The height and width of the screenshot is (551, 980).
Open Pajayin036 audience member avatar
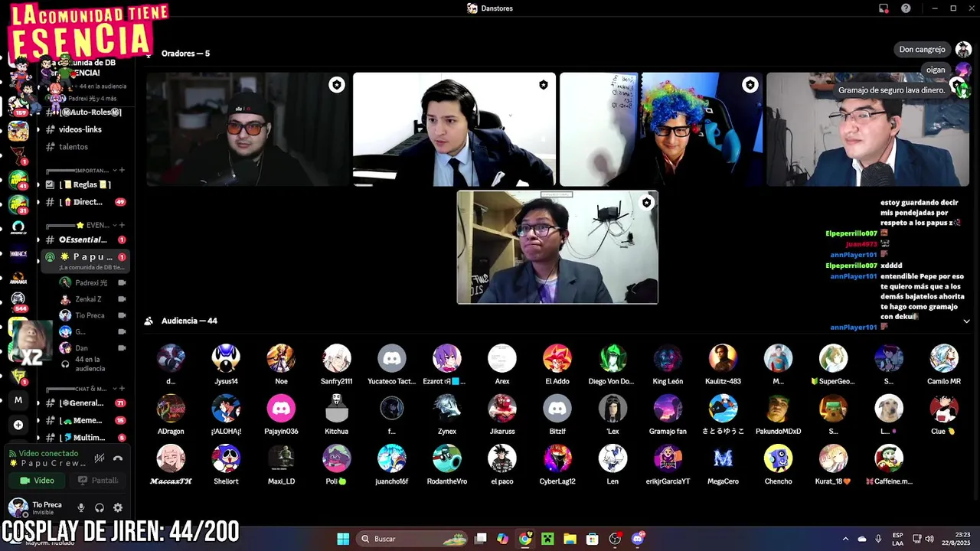pos(281,409)
